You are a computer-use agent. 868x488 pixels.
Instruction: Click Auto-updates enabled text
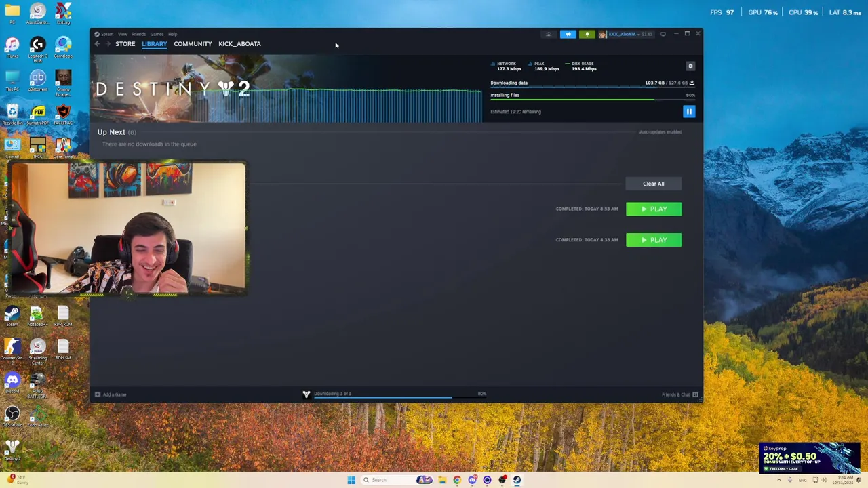(660, 132)
